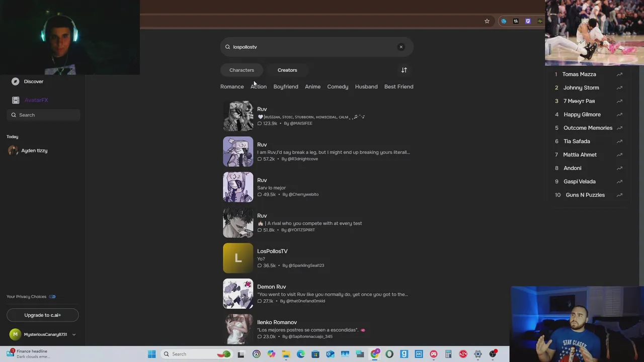Open File Explorer from the taskbar

(286, 354)
